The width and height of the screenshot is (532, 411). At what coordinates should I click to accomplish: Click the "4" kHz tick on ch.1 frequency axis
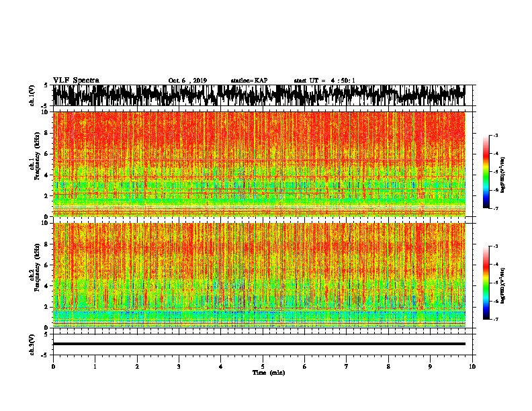coord(46,175)
